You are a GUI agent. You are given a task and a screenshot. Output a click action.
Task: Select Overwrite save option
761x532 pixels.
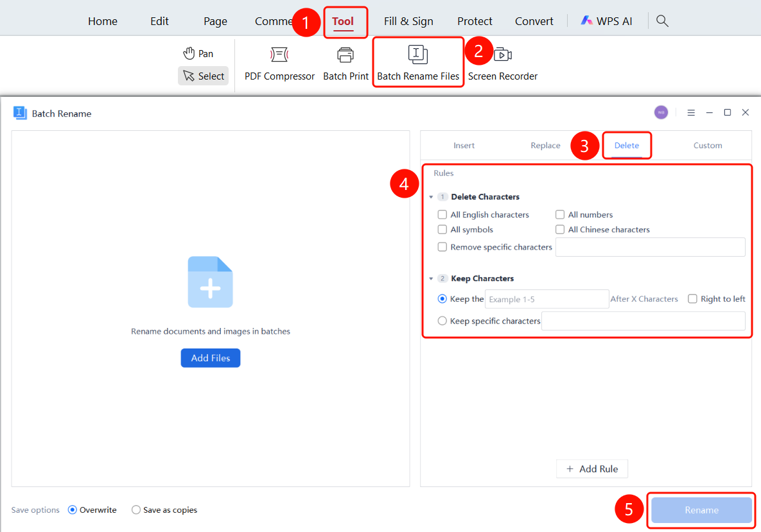pos(73,510)
